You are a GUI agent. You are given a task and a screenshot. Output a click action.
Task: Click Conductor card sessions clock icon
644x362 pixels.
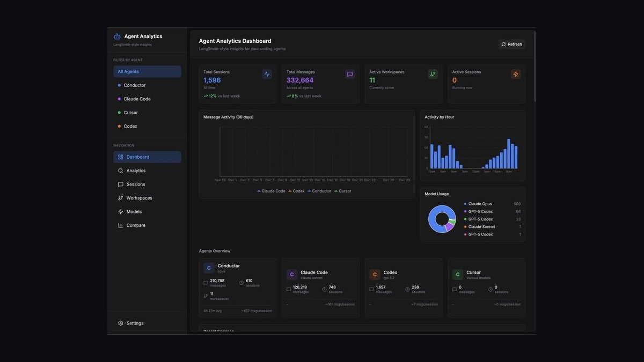pyautogui.click(x=241, y=283)
